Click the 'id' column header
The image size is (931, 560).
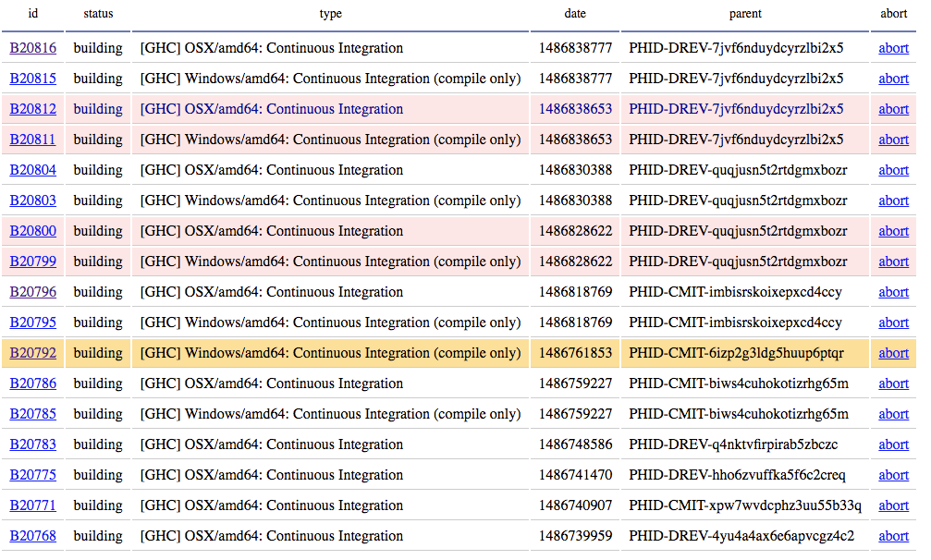click(x=32, y=14)
